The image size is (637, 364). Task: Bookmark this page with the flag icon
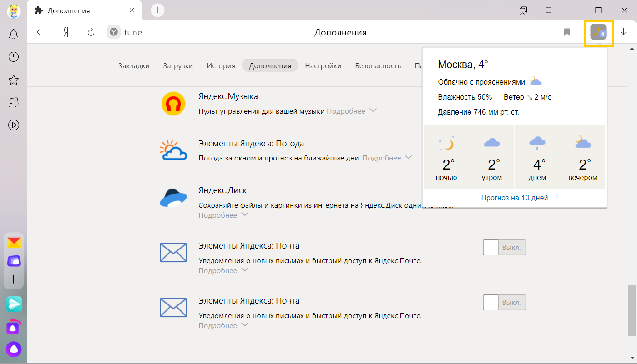point(567,32)
